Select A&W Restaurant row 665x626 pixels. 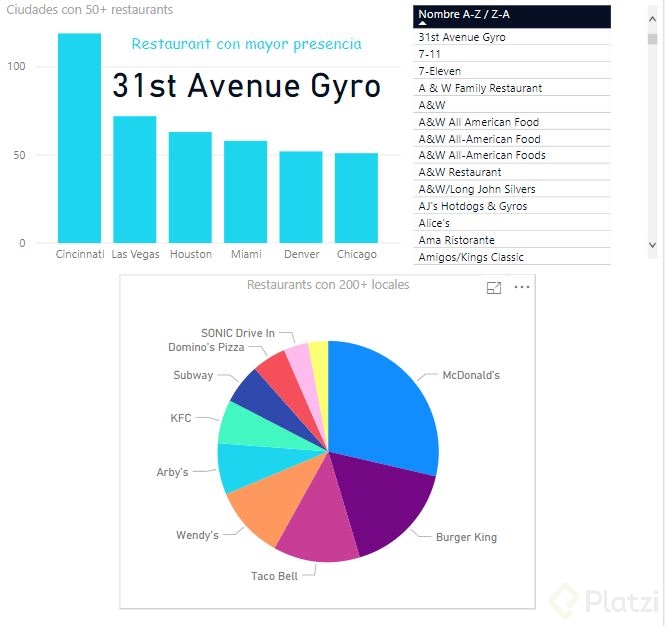(512, 172)
